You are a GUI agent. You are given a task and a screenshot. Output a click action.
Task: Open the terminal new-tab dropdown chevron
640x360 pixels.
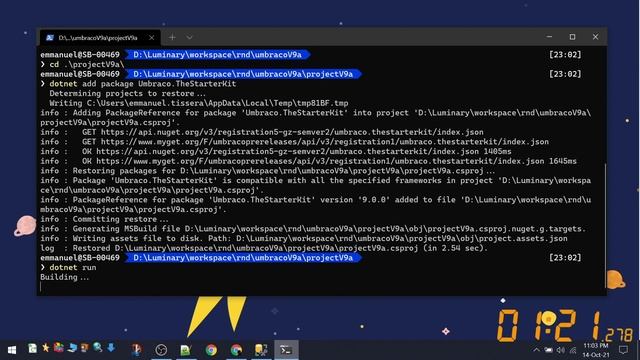pyautogui.click(x=189, y=38)
